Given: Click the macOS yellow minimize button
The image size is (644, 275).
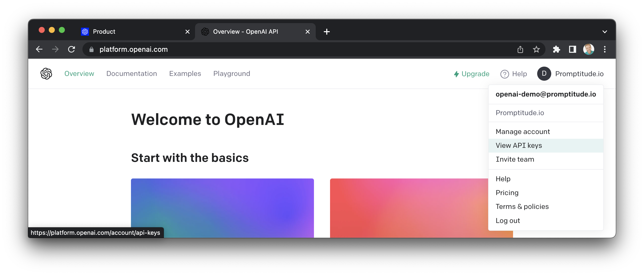Looking at the screenshot, I should coord(52,30).
